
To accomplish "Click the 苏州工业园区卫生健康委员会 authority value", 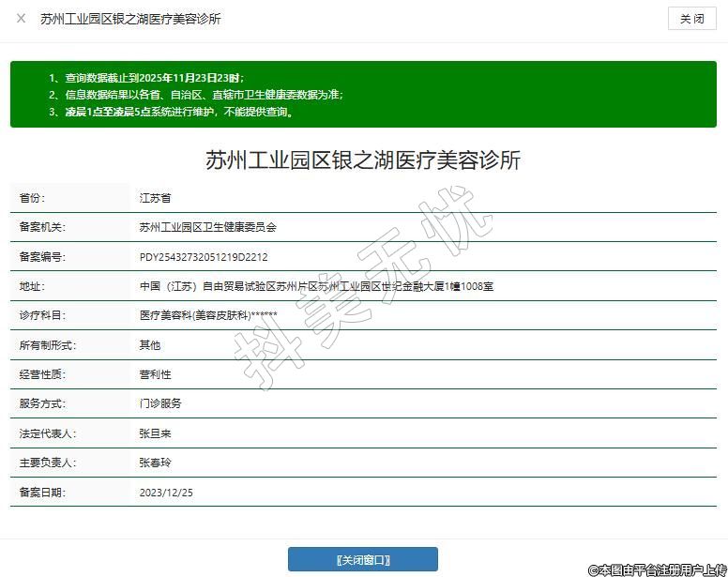I will click(207, 227).
